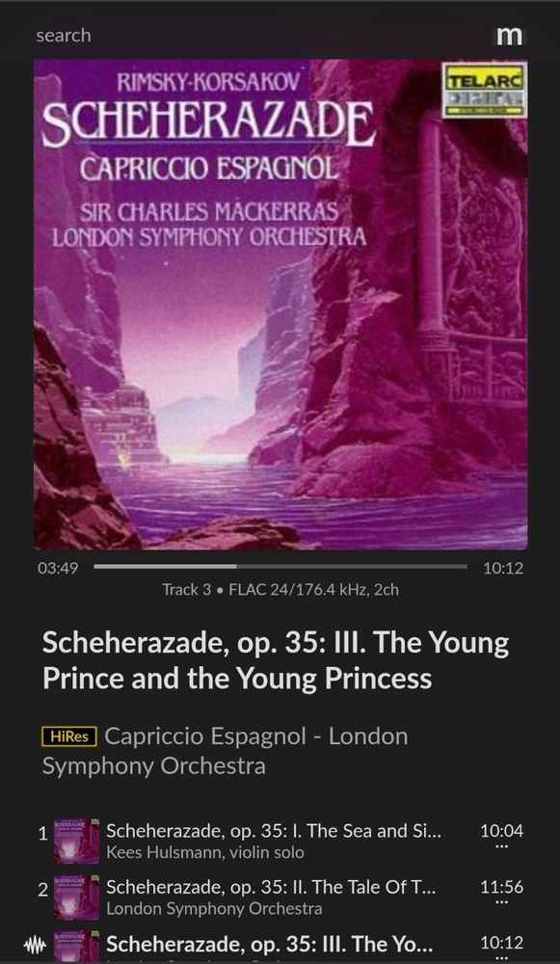Open the search field at top

click(x=64, y=36)
